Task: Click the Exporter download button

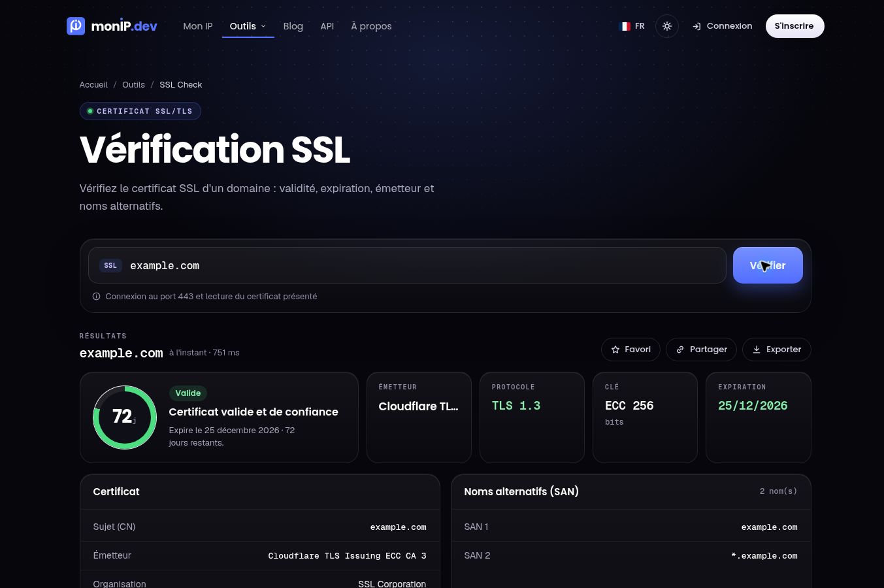Action: pyautogui.click(x=776, y=350)
